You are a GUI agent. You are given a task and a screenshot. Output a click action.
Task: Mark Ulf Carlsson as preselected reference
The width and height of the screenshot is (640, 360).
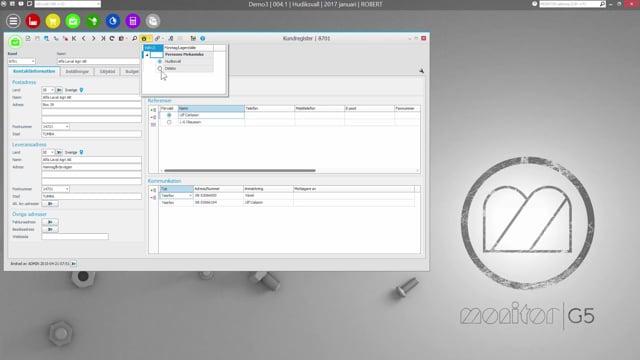click(x=169, y=115)
